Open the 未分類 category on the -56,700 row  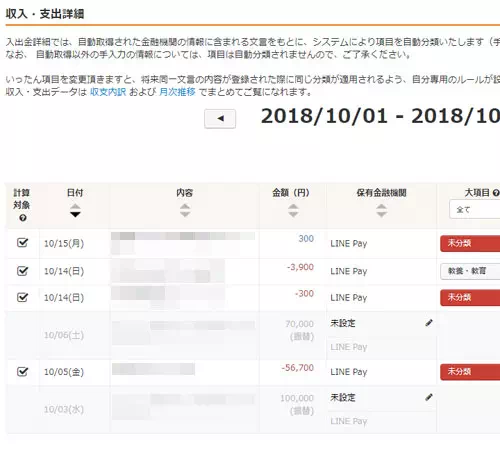(470, 372)
